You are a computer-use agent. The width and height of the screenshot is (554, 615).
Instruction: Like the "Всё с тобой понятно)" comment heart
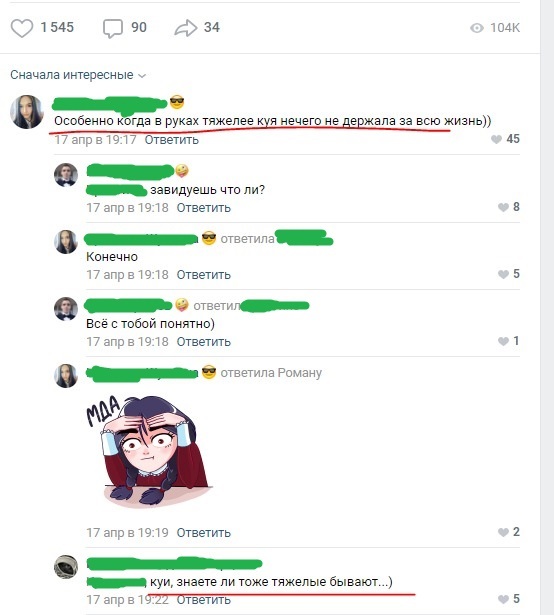(503, 341)
